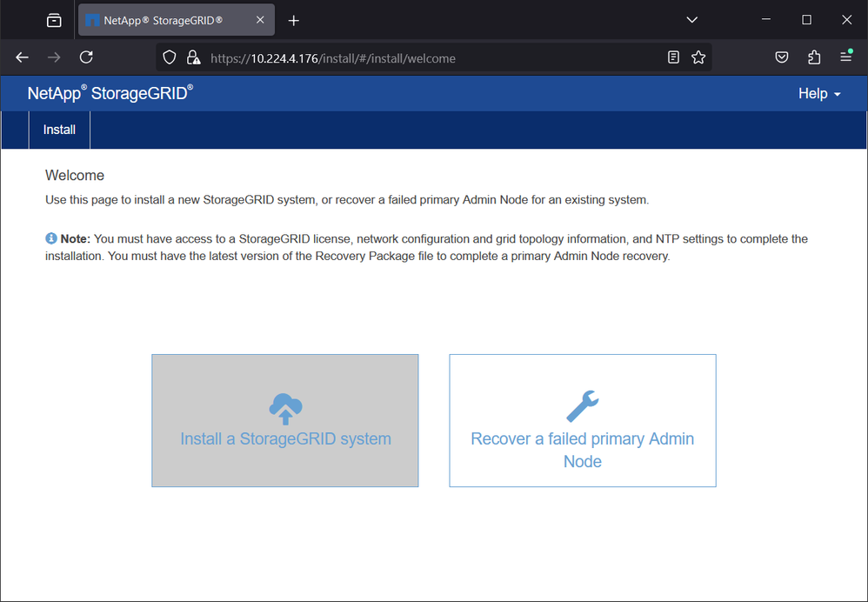Open the Firefox hamburger application menu
This screenshot has width=868, height=602.
(x=846, y=57)
